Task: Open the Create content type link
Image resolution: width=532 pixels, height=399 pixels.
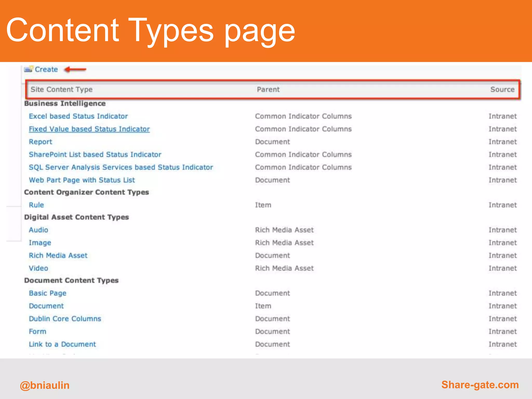Action: coord(46,69)
